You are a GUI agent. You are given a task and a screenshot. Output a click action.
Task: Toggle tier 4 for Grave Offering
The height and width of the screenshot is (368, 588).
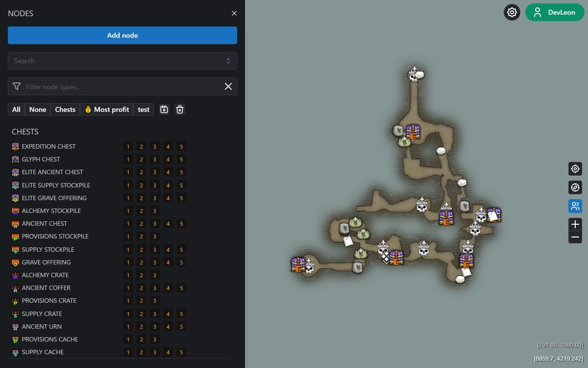click(x=168, y=262)
